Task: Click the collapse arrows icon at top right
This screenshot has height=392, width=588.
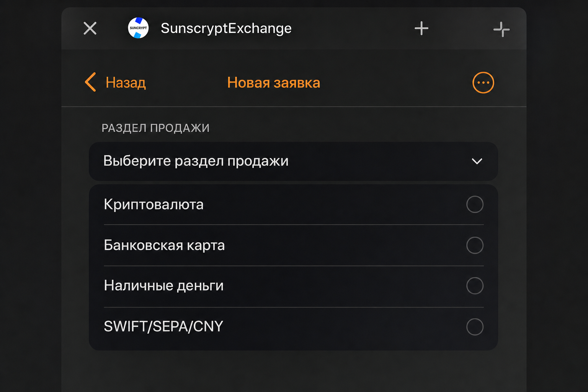Action: point(501,29)
